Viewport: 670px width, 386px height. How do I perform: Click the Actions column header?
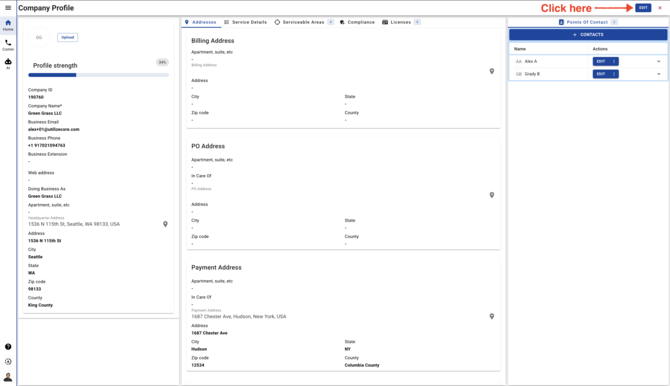[x=600, y=49]
